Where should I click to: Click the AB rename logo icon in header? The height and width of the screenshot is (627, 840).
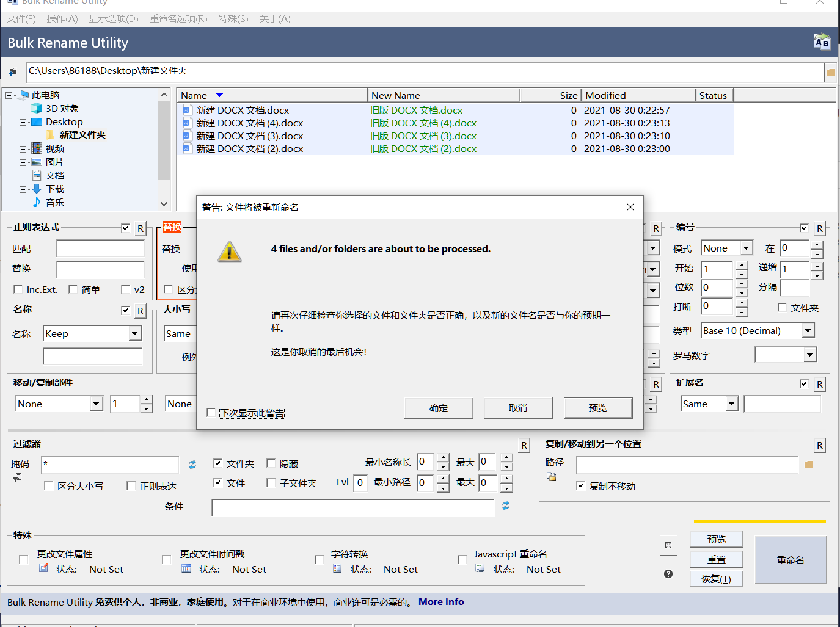click(822, 42)
